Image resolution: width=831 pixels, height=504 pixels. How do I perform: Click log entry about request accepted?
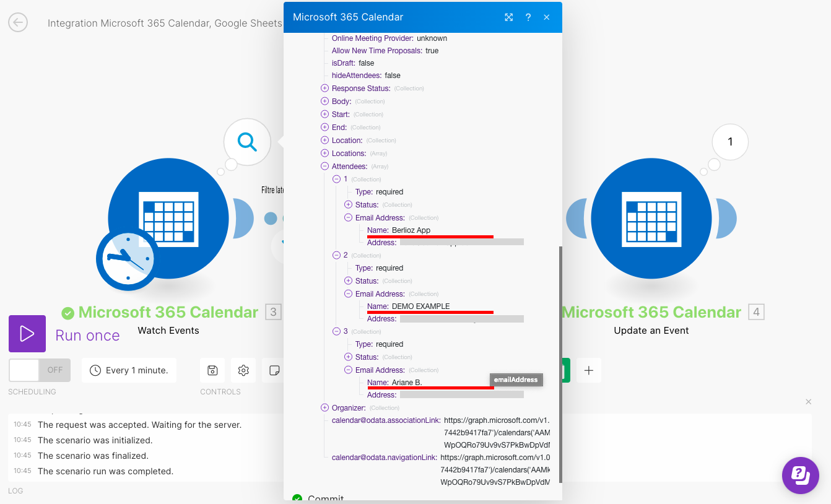139,425
